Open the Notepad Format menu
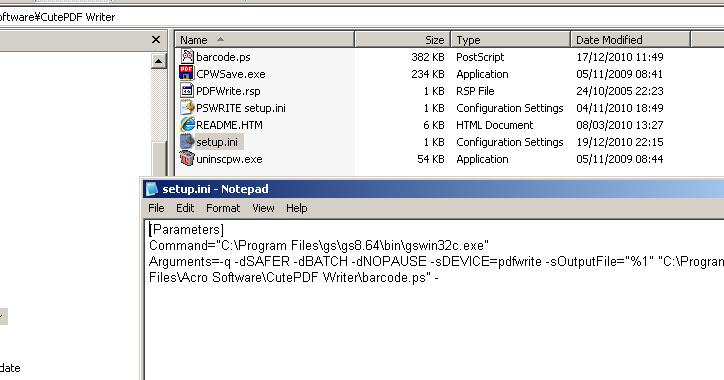The width and height of the screenshot is (724, 380). tap(223, 208)
